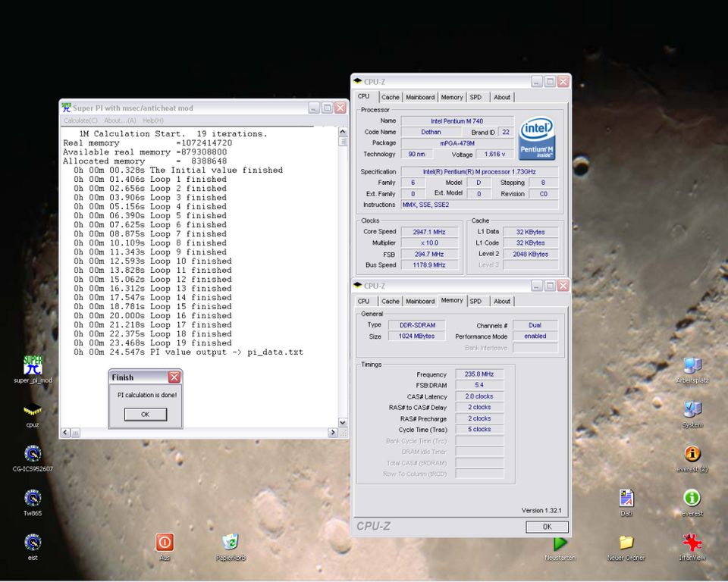
Task: Confirm the PI calculation done dialog with OK
Action: click(146, 415)
